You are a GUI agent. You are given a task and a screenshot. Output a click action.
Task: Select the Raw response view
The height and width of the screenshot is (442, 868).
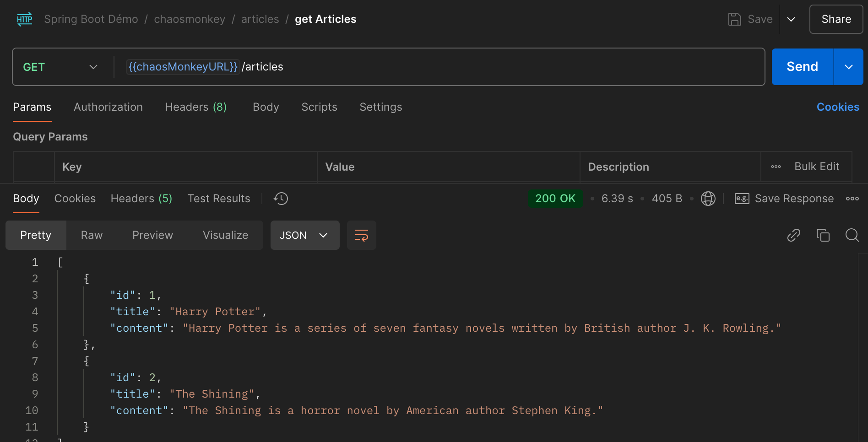coord(92,235)
